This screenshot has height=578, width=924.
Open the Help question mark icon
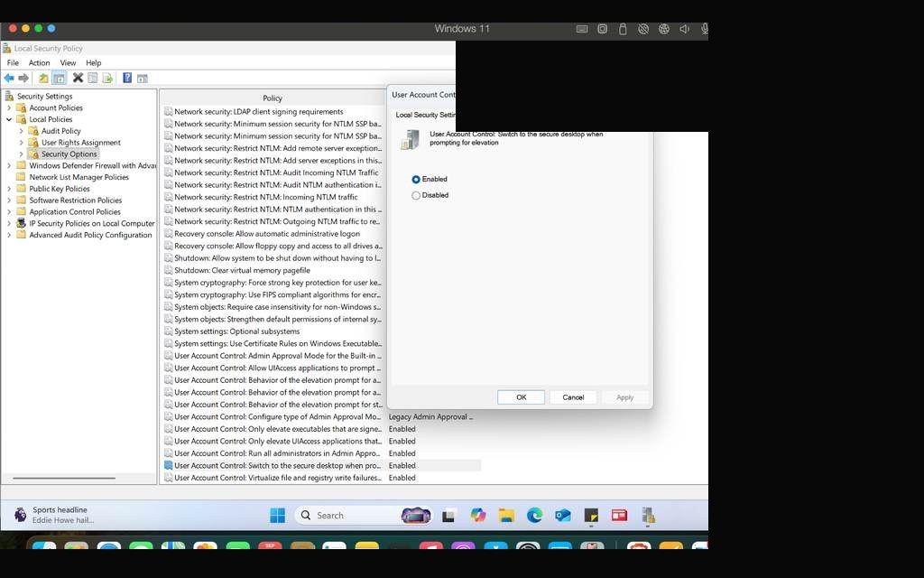126,78
